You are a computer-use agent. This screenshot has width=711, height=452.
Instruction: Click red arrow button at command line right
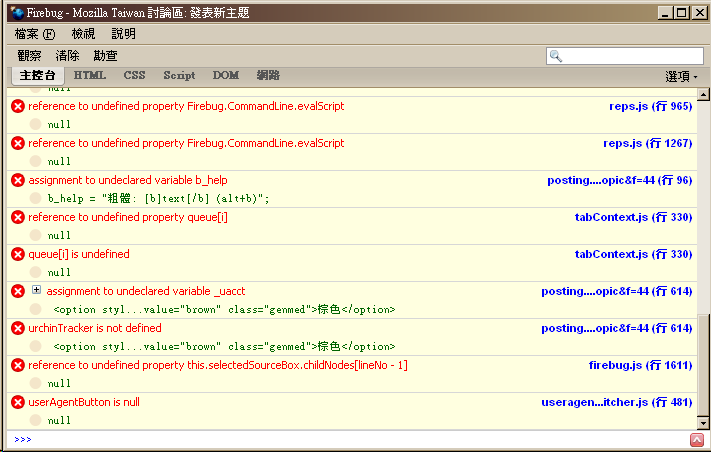tap(696, 440)
